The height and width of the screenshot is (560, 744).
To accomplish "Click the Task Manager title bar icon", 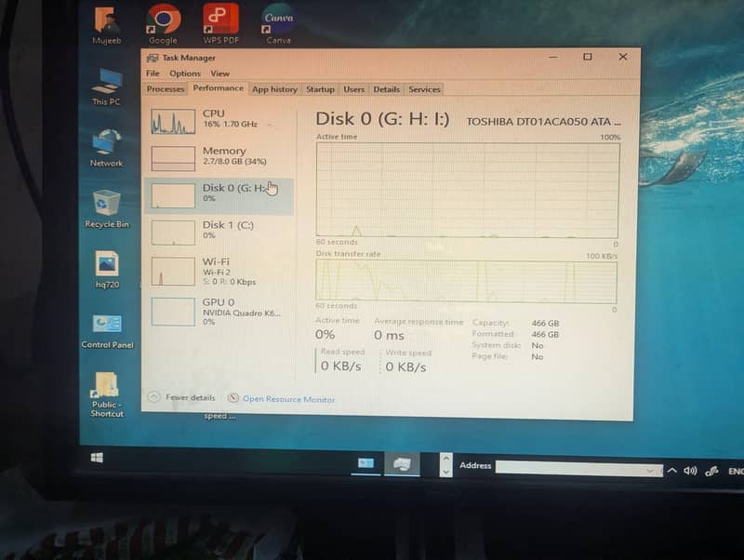I will [153, 58].
